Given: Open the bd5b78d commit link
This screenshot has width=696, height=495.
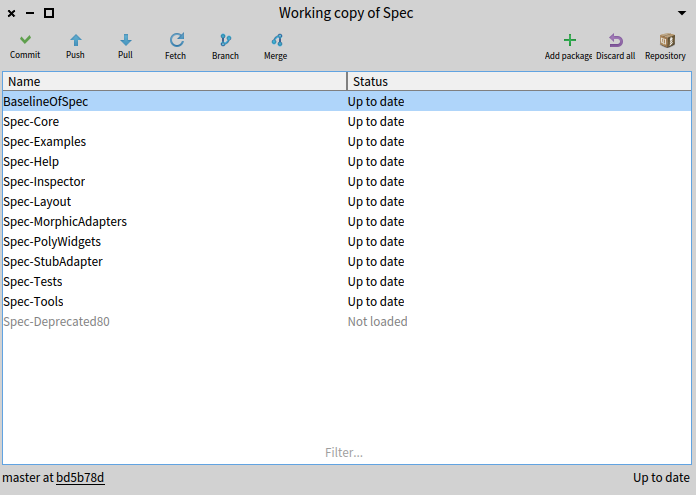Looking at the screenshot, I should click(x=80, y=478).
